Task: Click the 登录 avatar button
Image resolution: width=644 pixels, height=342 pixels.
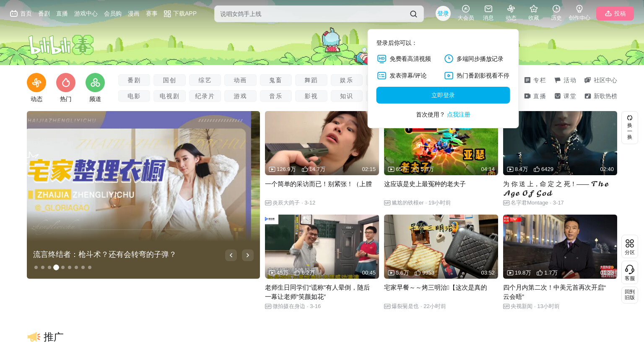Action: (443, 13)
